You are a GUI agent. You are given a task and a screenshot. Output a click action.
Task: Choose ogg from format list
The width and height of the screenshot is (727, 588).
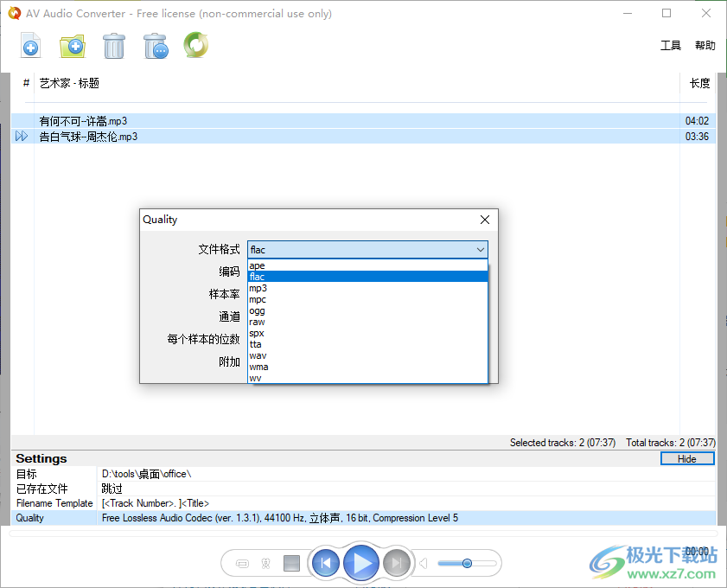coord(367,310)
